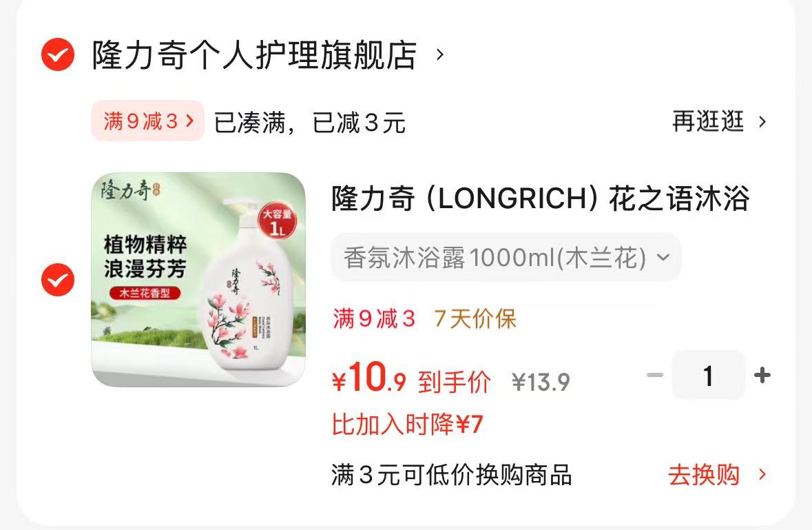Select the quantity field showing 1
812x530 pixels.
click(709, 374)
